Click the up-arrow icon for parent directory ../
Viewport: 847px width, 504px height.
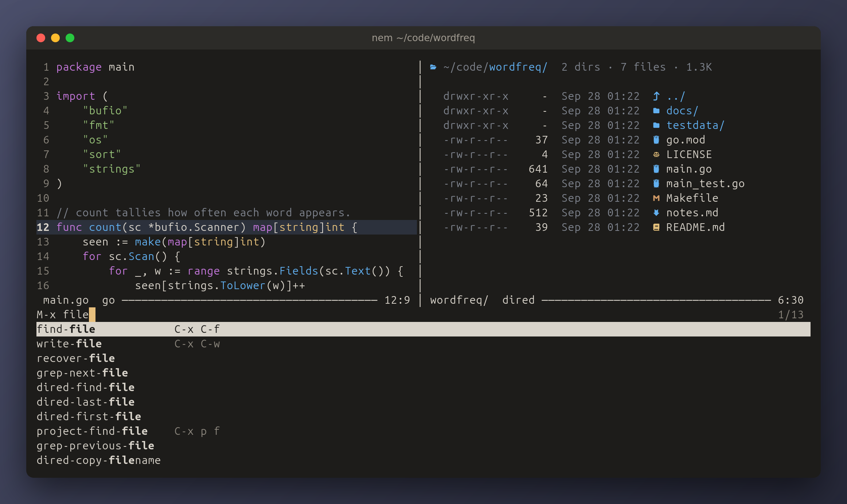click(x=656, y=96)
